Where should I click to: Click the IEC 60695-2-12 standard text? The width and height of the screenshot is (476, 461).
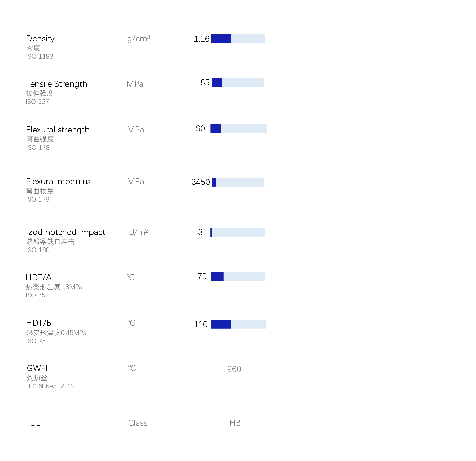[x=51, y=386]
